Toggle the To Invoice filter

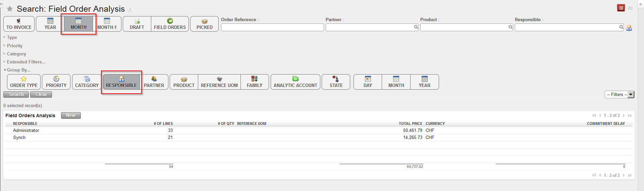pyautogui.click(x=19, y=24)
